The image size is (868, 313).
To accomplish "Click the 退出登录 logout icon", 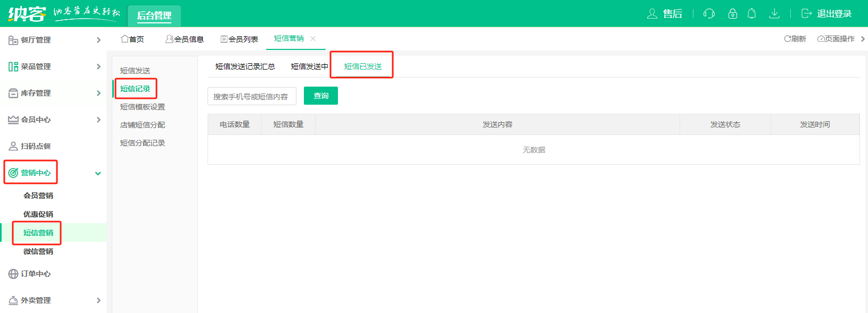I will point(806,13).
